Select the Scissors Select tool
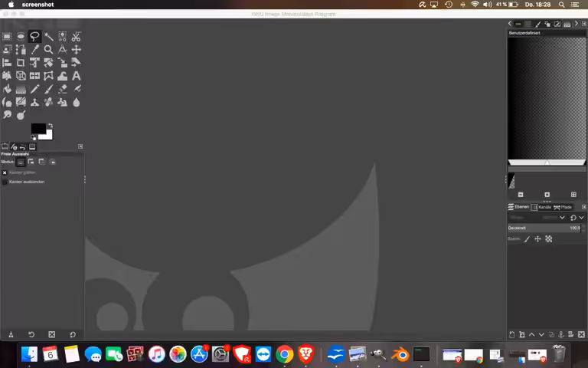 pyautogui.click(x=76, y=37)
